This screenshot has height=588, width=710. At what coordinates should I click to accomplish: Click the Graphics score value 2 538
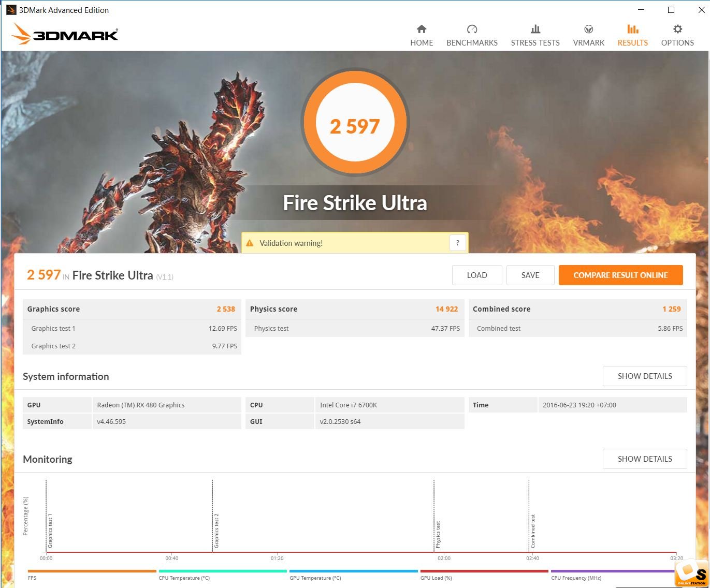[226, 309]
